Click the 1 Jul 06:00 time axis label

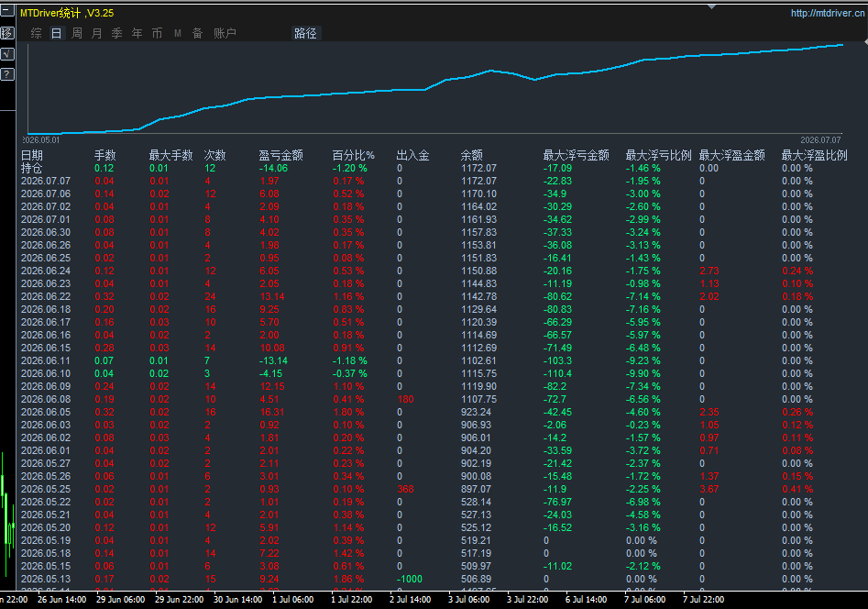292,600
